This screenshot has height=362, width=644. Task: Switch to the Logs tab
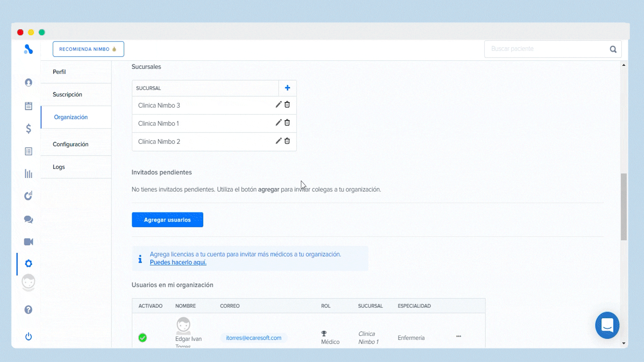(x=59, y=167)
